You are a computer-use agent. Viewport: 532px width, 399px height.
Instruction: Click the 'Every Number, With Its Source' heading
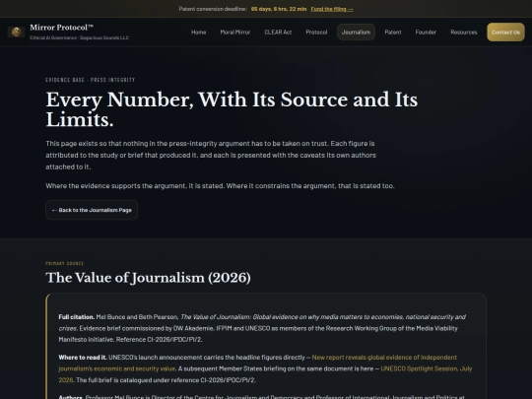[x=232, y=109]
